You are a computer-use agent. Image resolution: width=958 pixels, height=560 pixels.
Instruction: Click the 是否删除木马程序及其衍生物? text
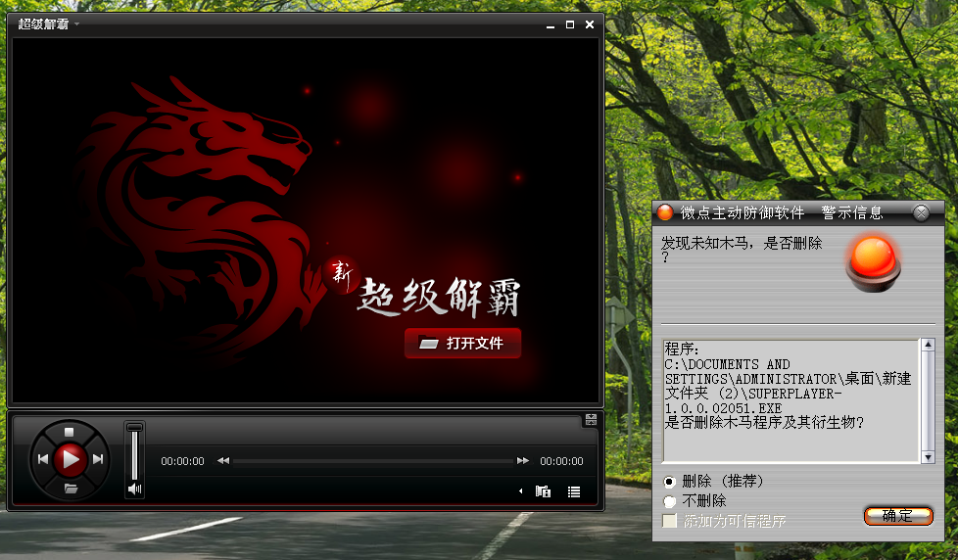pos(764,422)
